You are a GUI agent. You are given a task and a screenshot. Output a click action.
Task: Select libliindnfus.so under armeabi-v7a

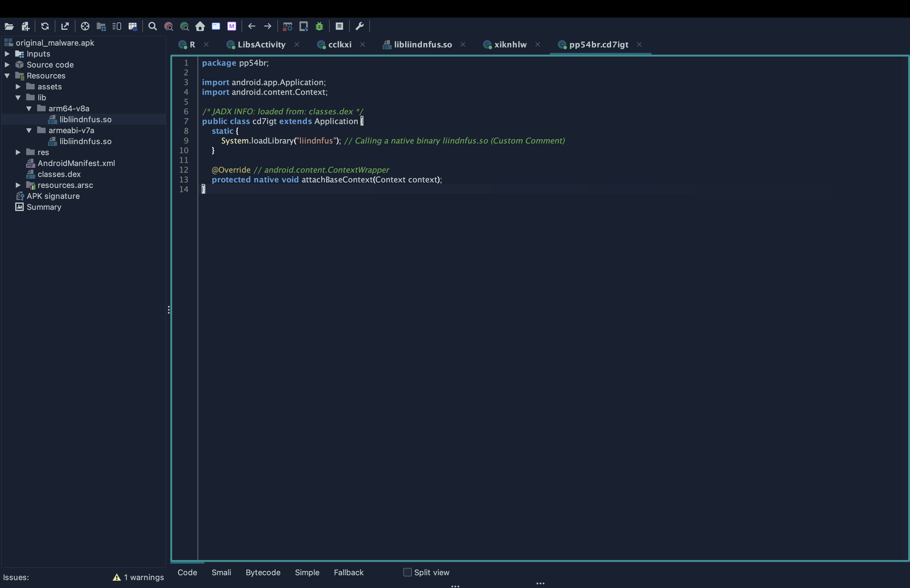pos(85,141)
